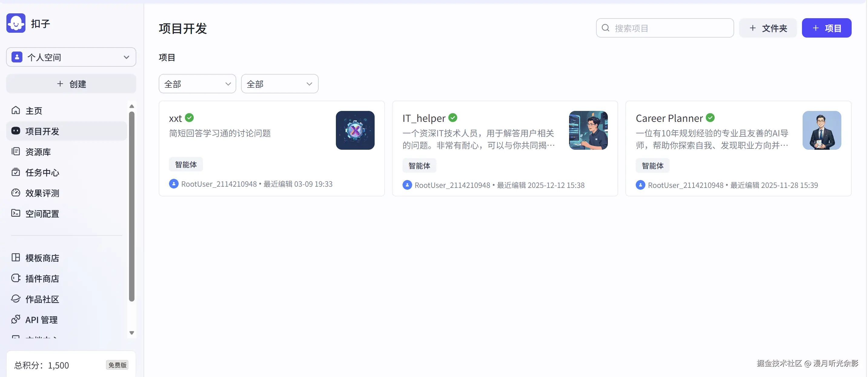Viewport: 868px width, 377px height.
Task: Click the 作品社区 planet icon
Action: pyautogui.click(x=16, y=299)
